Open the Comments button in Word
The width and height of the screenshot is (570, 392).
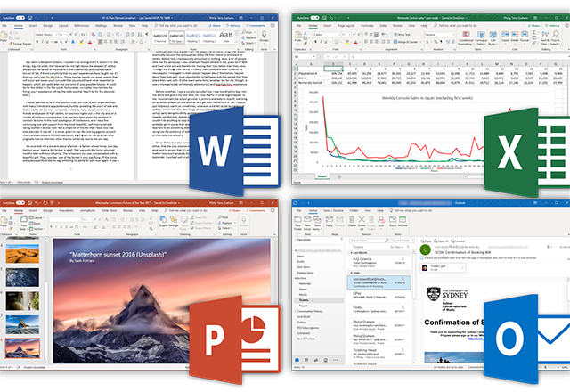256,26
